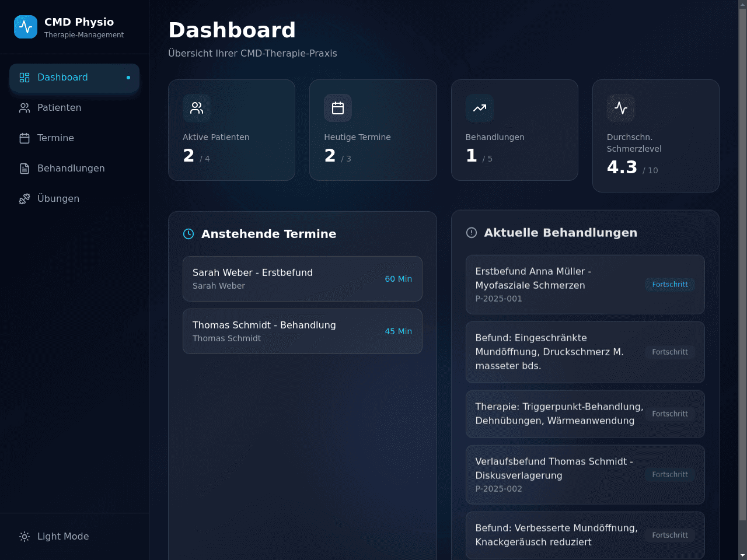Click the P-2025-002 patient ID
The height and width of the screenshot is (560, 747).
coord(499,489)
